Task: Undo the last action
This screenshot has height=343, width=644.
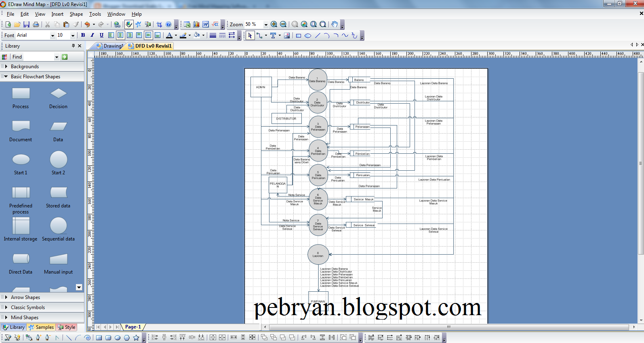Action: click(x=87, y=25)
